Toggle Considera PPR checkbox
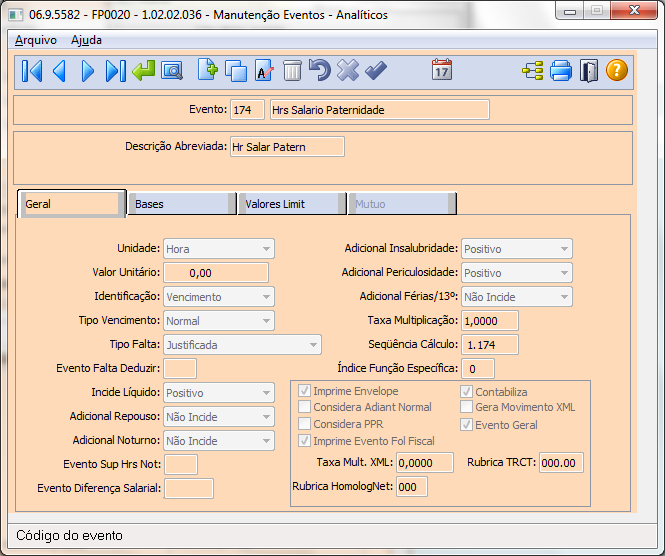Screen dimensions: 665x556 click(x=304, y=424)
